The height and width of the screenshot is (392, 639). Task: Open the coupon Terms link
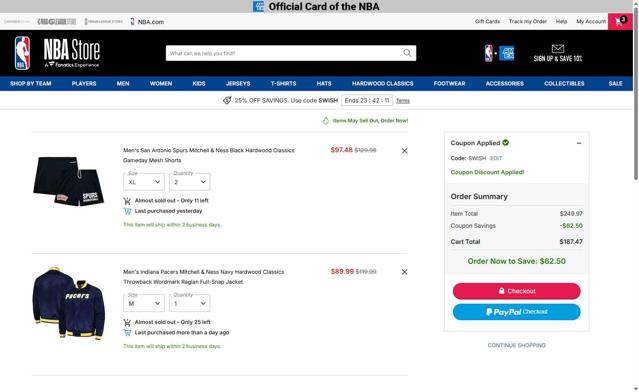(403, 101)
